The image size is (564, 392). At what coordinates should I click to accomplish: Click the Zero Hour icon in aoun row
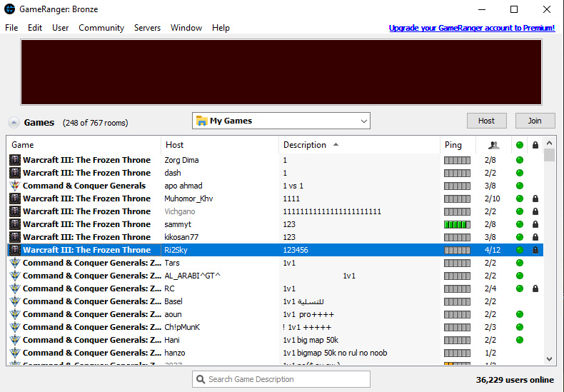[15, 314]
